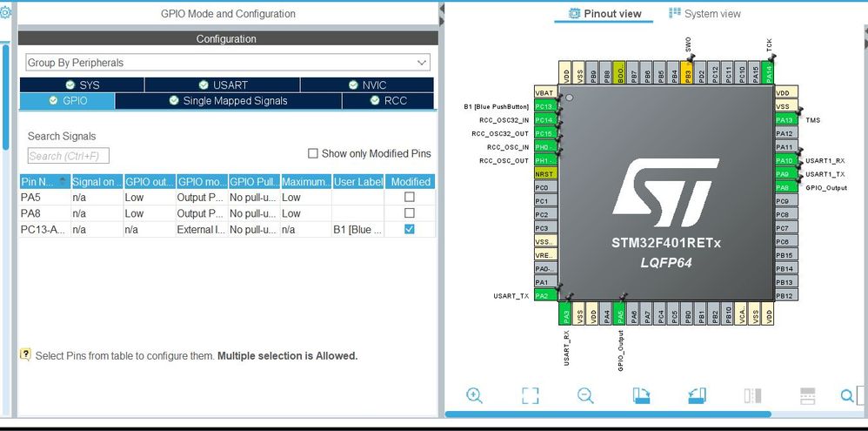This screenshot has width=868, height=431.
Task: Click External I... mode cell of PC13
Action: point(202,229)
